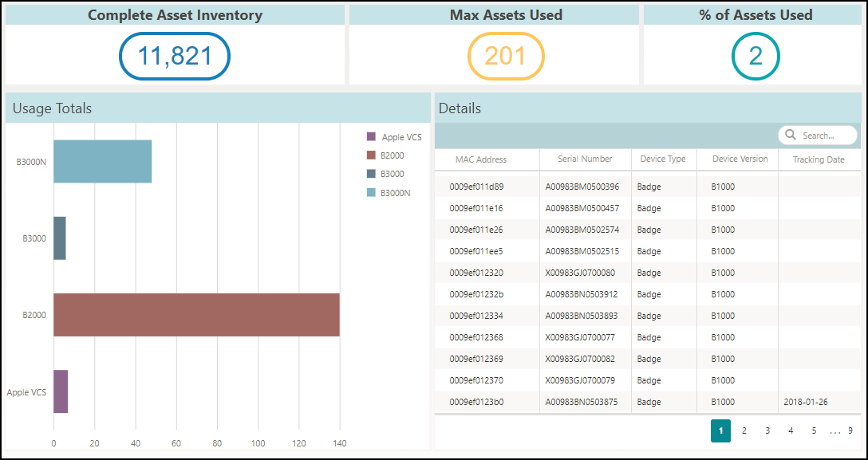Select the B2000 bar in chart
868x460 pixels.
[x=196, y=315]
